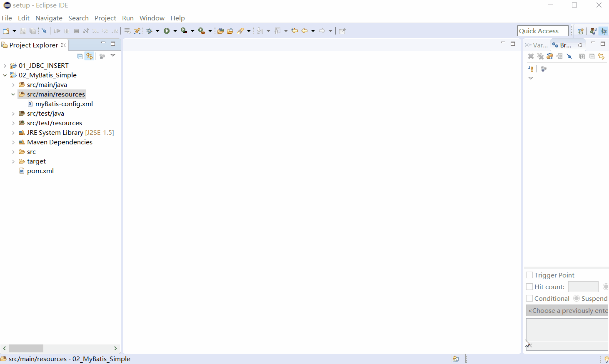The image size is (609, 364).
Task: Toggle Link with Editor in Project Explorer
Action: 90,56
